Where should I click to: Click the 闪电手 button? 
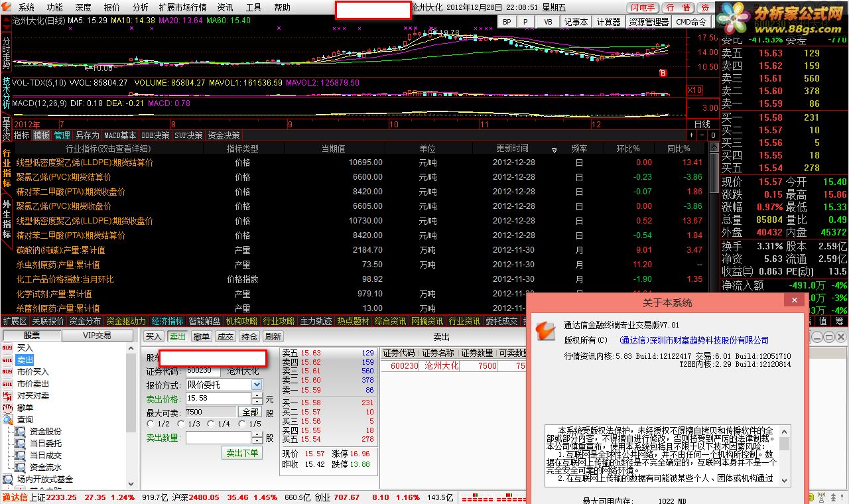pos(643,7)
